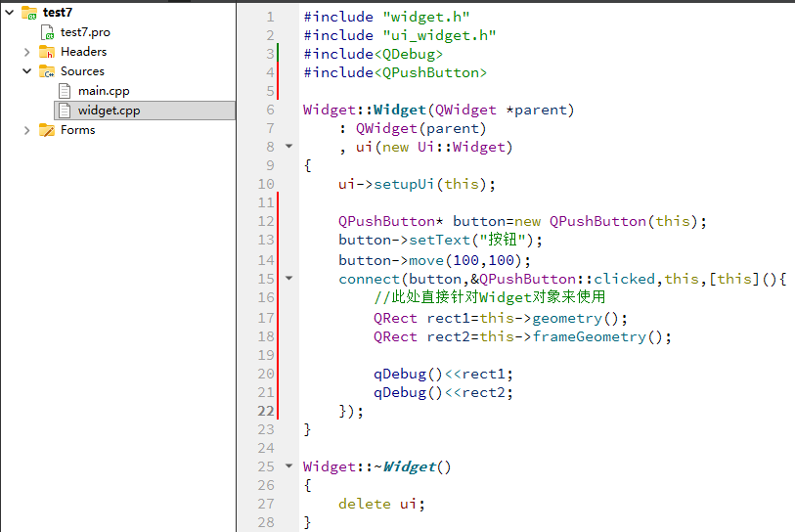
Task: Click the Sources folder icon
Action: 47,71
